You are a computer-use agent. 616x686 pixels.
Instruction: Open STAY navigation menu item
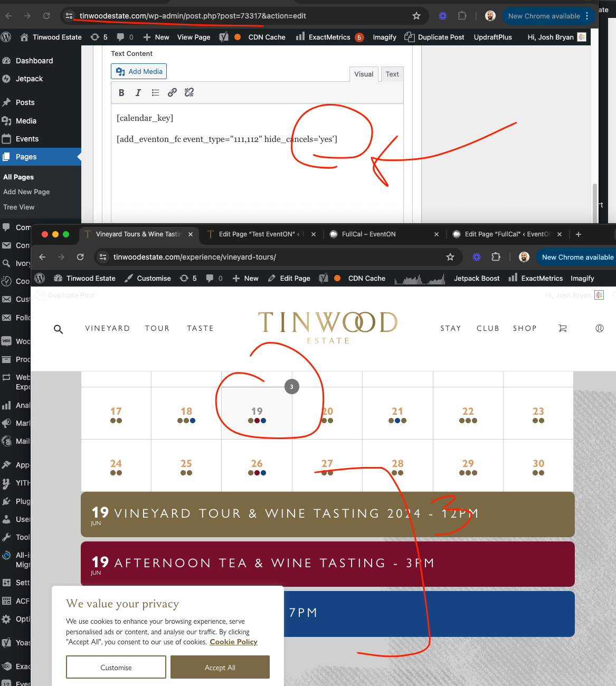[x=451, y=328]
